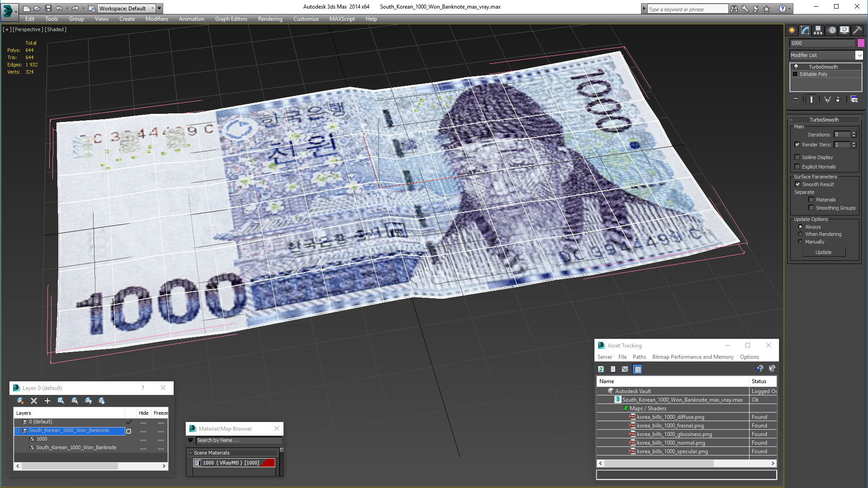Select Always update option
Screen dimensions: 868x488
801,227
